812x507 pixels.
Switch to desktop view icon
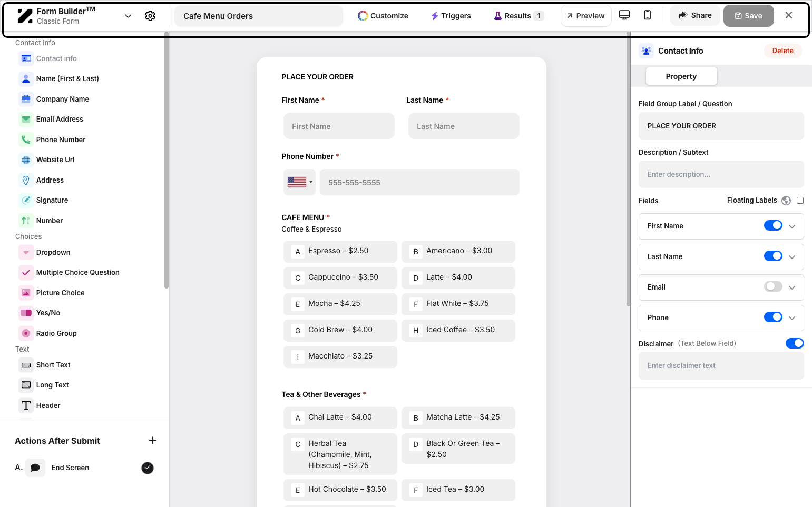[x=624, y=15]
